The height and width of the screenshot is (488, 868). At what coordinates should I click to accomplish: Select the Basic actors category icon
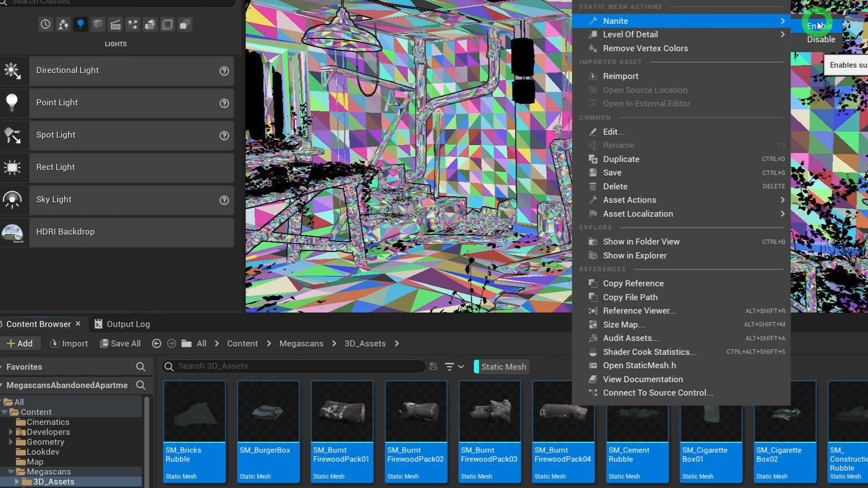63,24
